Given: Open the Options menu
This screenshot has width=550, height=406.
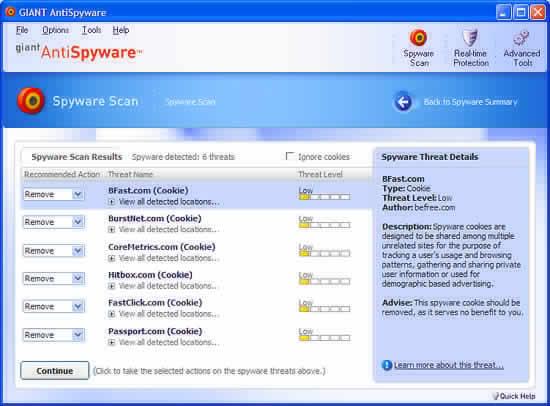Looking at the screenshot, I should 55,30.
